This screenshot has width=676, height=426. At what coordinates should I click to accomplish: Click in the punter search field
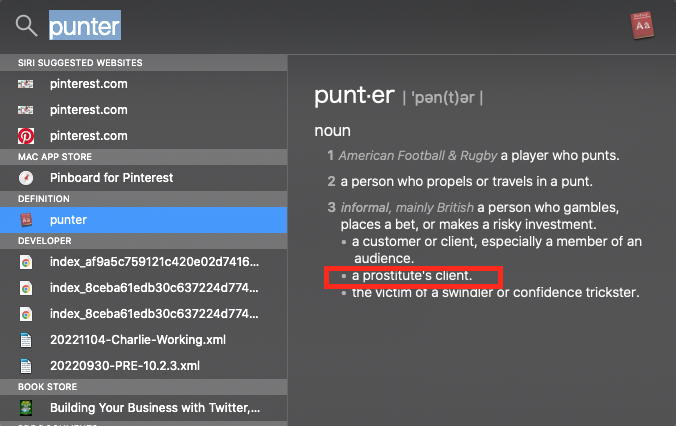(x=200, y=25)
